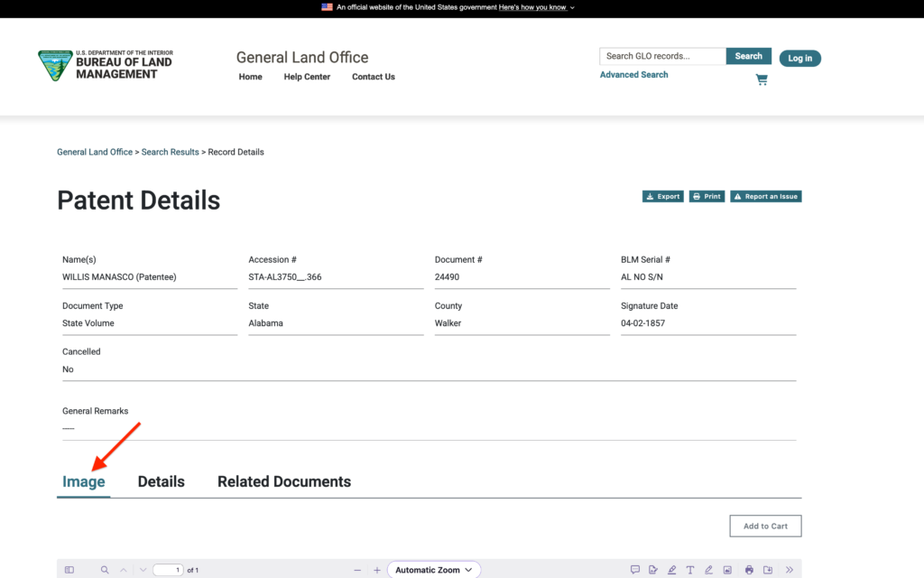Print the PDF from viewer toolbar

click(749, 570)
